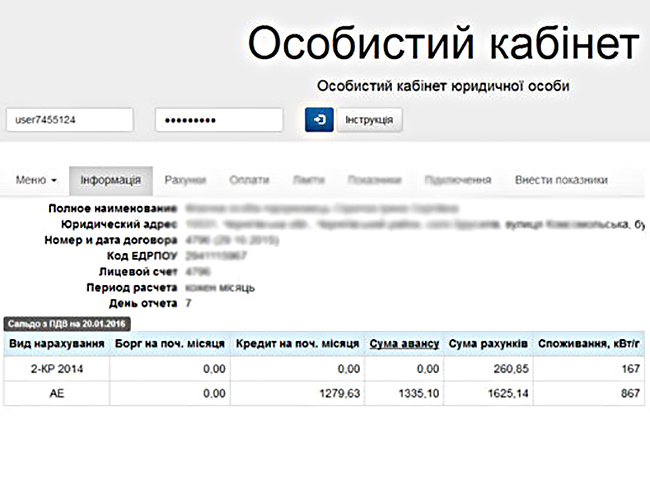Click the blue login arrow icon

(319, 120)
